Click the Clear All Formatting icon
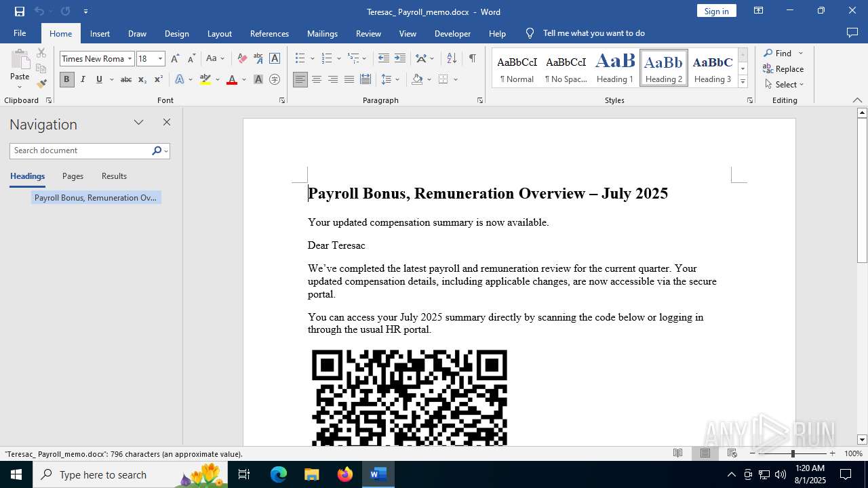This screenshot has height=488, width=868. (x=242, y=58)
